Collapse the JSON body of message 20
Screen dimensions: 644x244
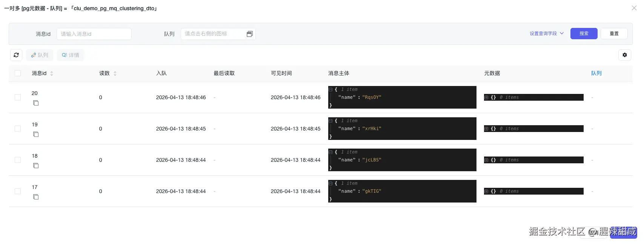330,90
